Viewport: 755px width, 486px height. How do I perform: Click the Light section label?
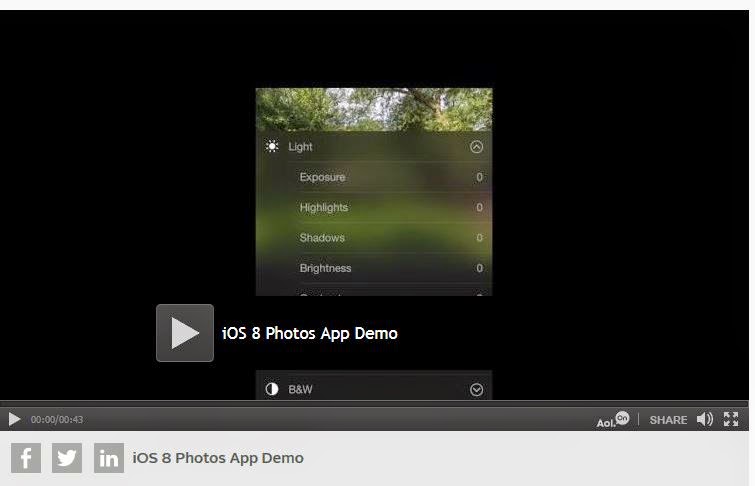(300, 147)
